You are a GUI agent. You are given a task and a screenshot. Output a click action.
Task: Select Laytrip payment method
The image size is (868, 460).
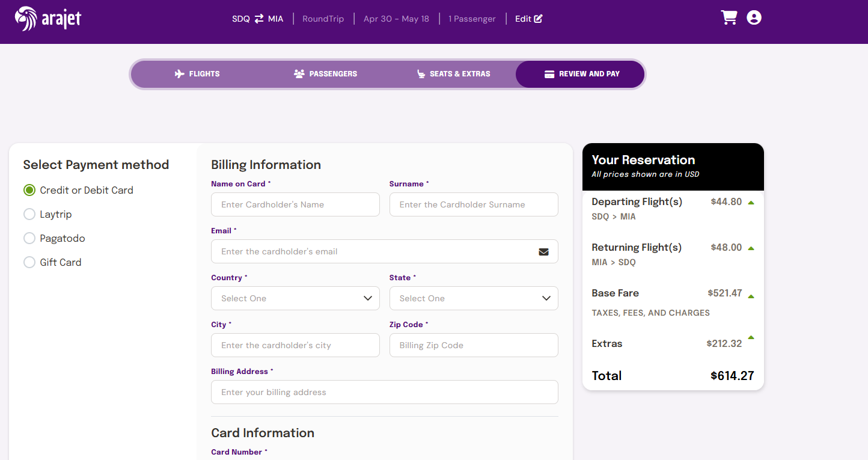pyautogui.click(x=29, y=214)
